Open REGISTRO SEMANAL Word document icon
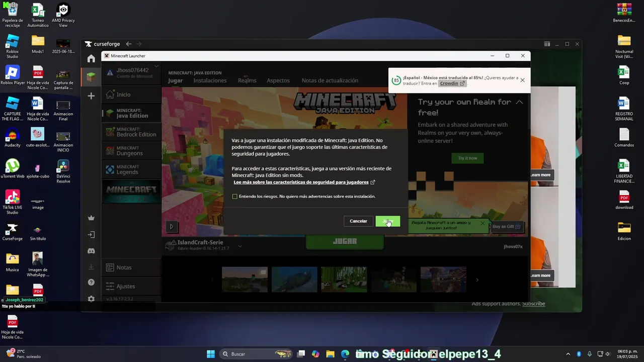 [x=624, y=109]
